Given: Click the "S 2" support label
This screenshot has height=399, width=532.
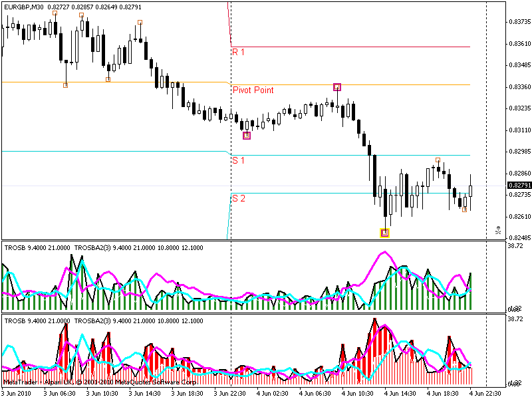Looking at the screenshot, I should 239,198.
